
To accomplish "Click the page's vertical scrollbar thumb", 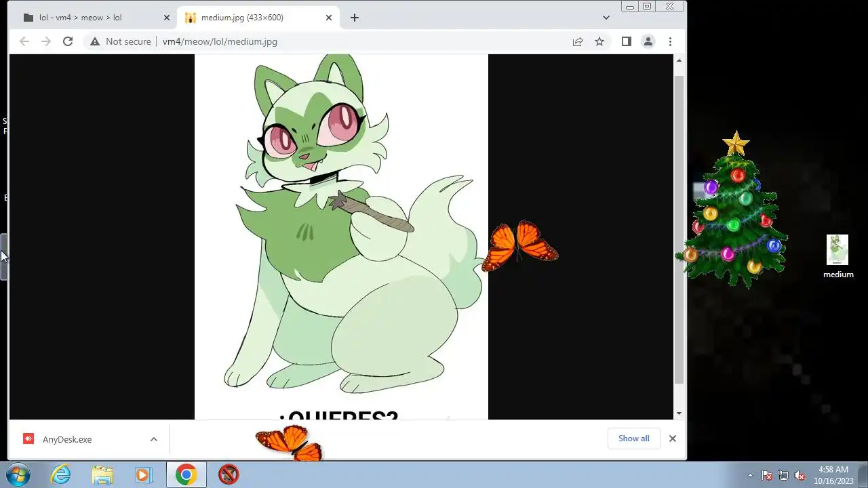I will [x=679, y=230].
